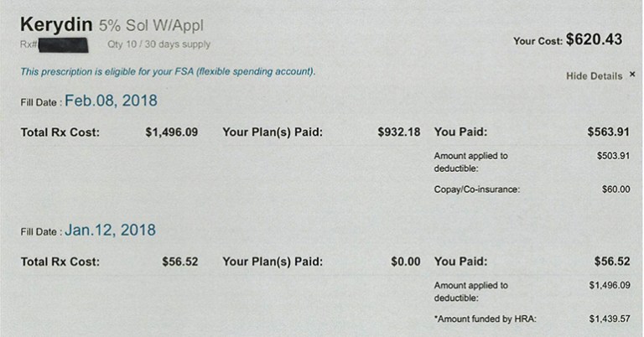Select the Kerydin drug name heading
Screen dimensions: 644x337
[x=55, y=23]
